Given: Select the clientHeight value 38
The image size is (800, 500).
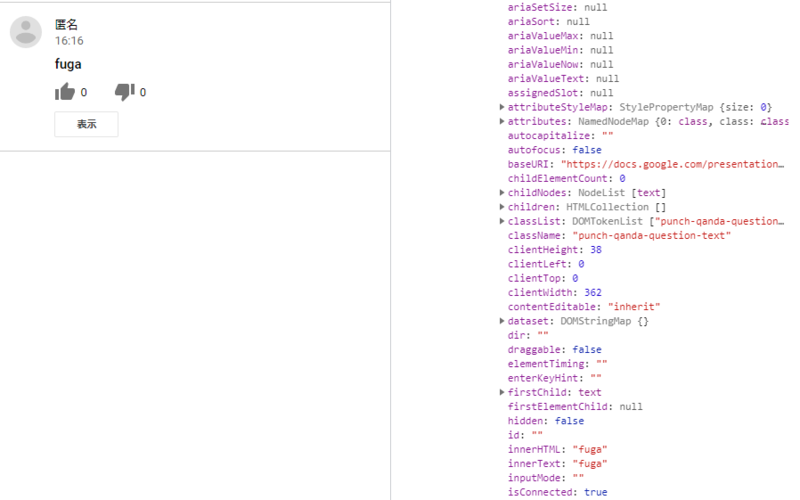Looking at the screenshot, I should click(596, 250).
